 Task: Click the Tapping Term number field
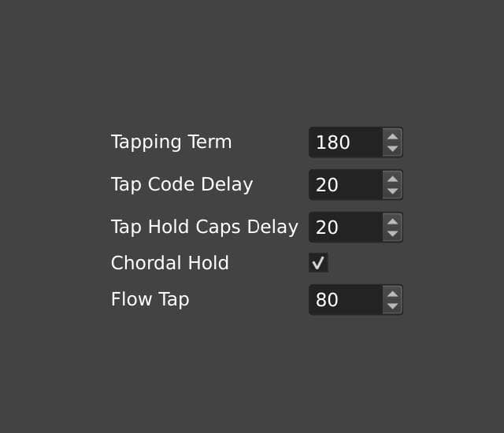click(346, 142)
